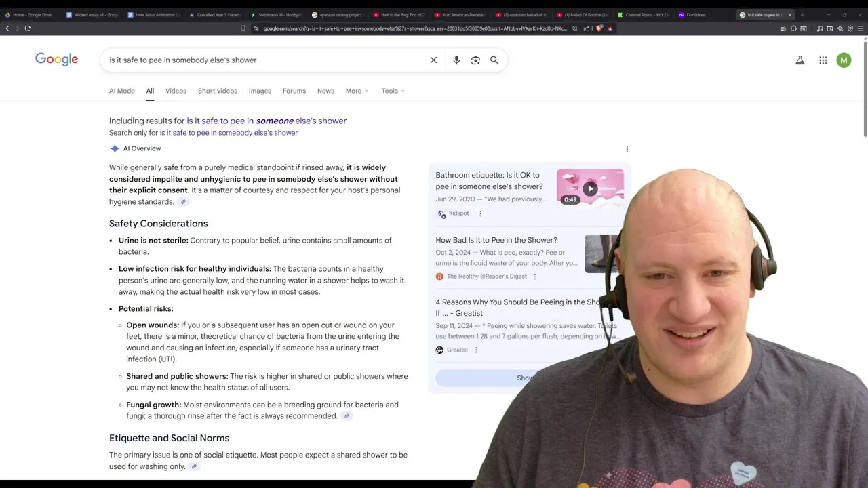Open the Brave Rewards triangle icon

(x=610, y=28)
